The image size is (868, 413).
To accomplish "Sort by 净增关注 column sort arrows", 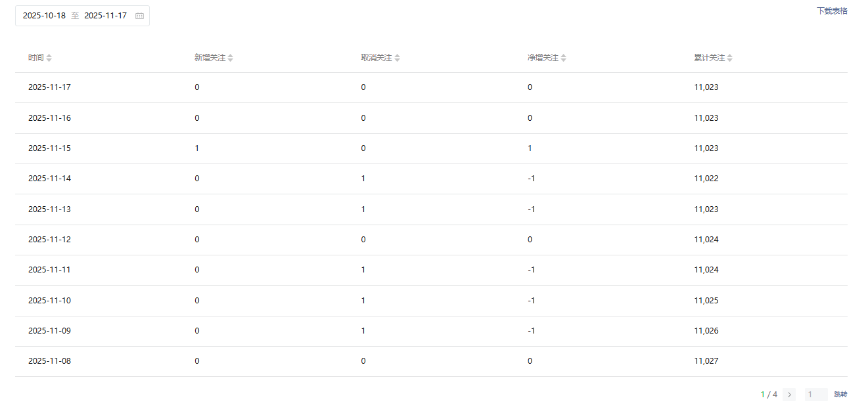I will (x=564, y=58).
